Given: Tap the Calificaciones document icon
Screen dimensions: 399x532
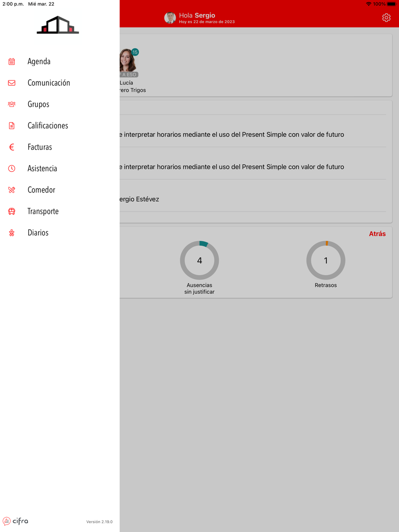Looking at the screenshot, I should click(12, 126).
